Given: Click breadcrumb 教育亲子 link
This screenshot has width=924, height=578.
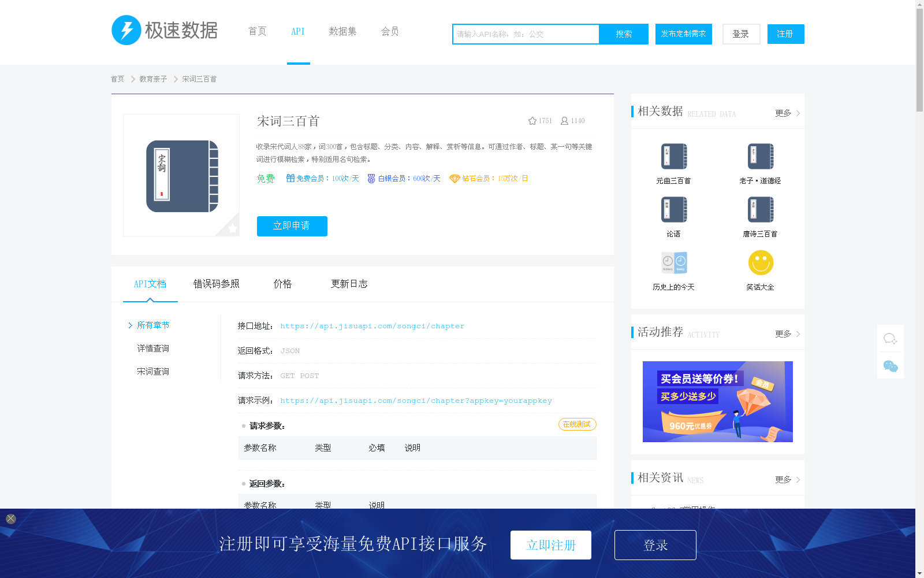Looking at the screenshot, I should (153, 79).
